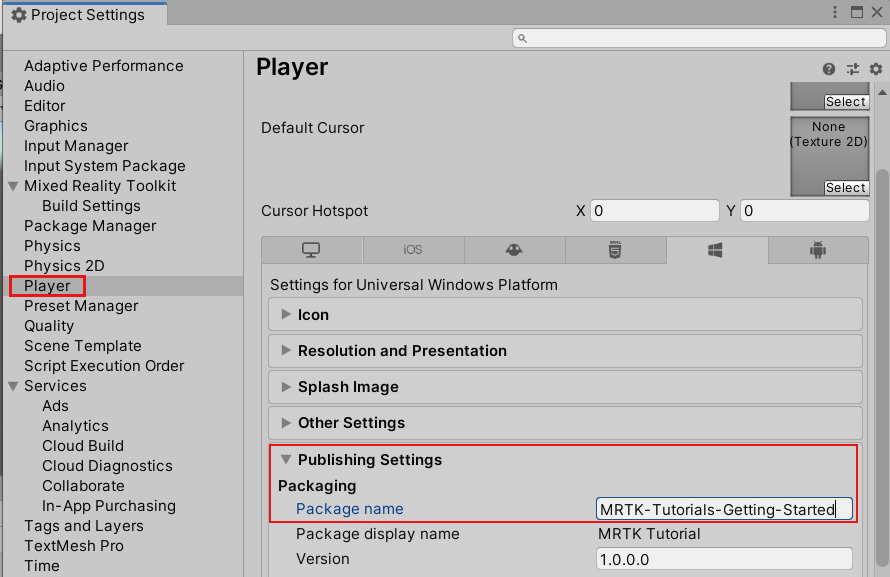
Task: Expand the Splash Image section
Action: pos(286,387)
